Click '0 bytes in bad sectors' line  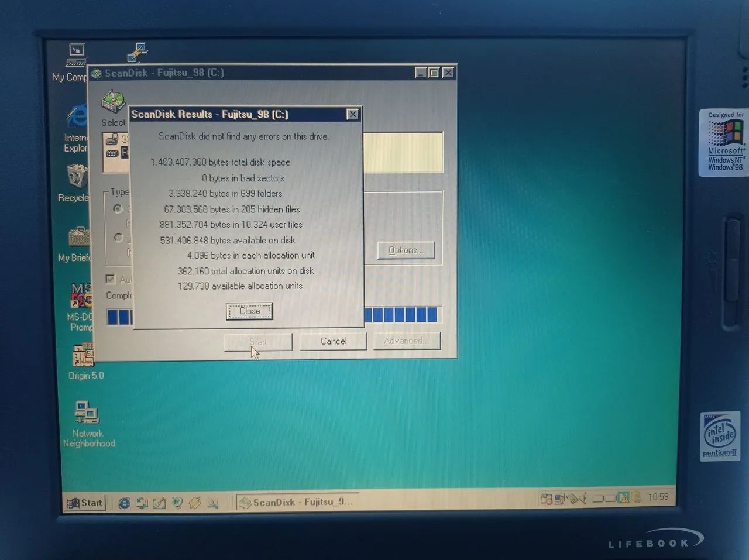click(243, 178)
